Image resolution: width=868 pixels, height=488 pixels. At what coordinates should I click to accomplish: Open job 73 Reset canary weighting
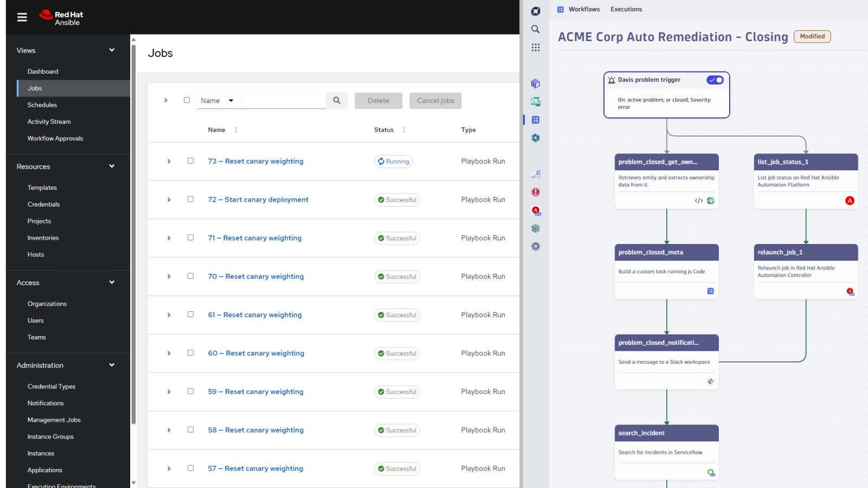pos(255,161)
